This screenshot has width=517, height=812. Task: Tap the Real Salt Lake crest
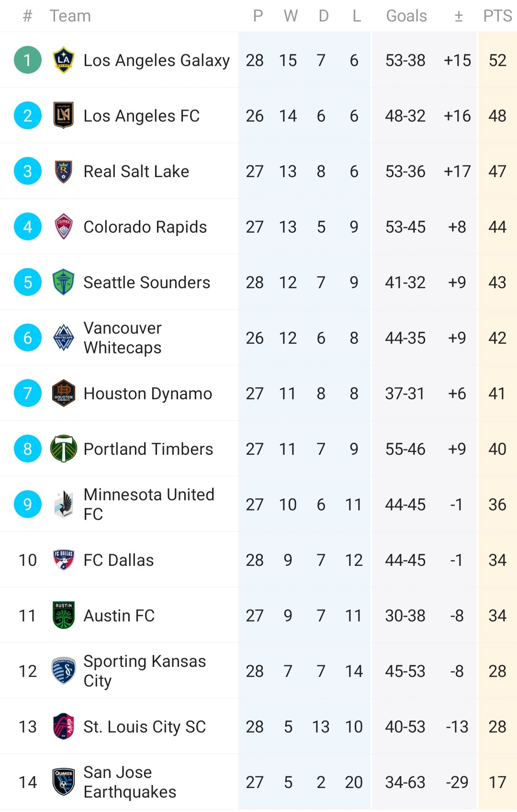[x=64, y=171]
